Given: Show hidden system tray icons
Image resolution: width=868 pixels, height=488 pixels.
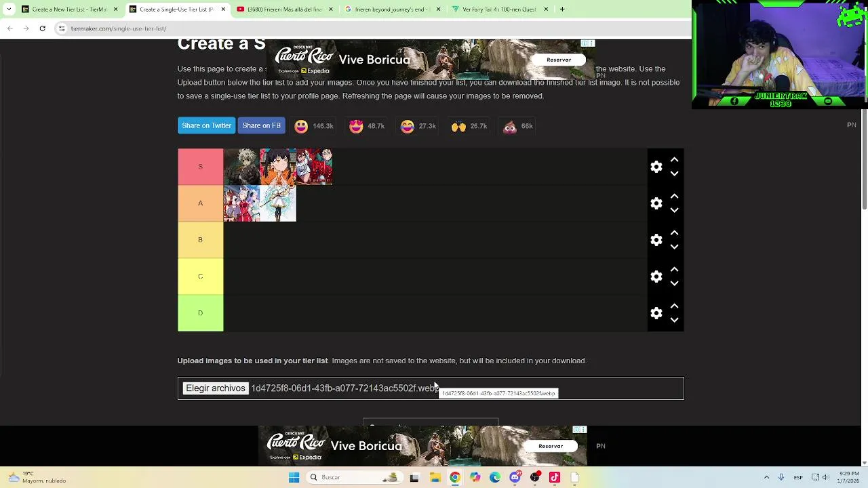Looking at the screenshot, I should (x=766, y=477).
